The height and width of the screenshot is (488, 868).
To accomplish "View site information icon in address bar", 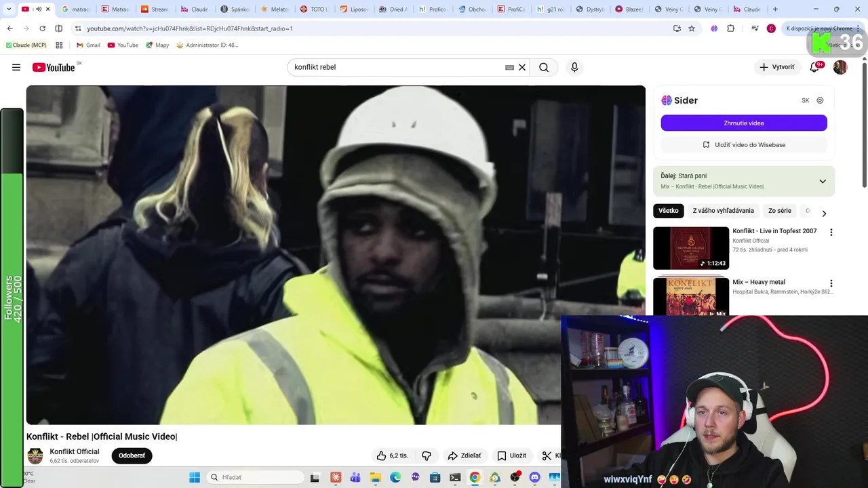I will click(78, 28).
